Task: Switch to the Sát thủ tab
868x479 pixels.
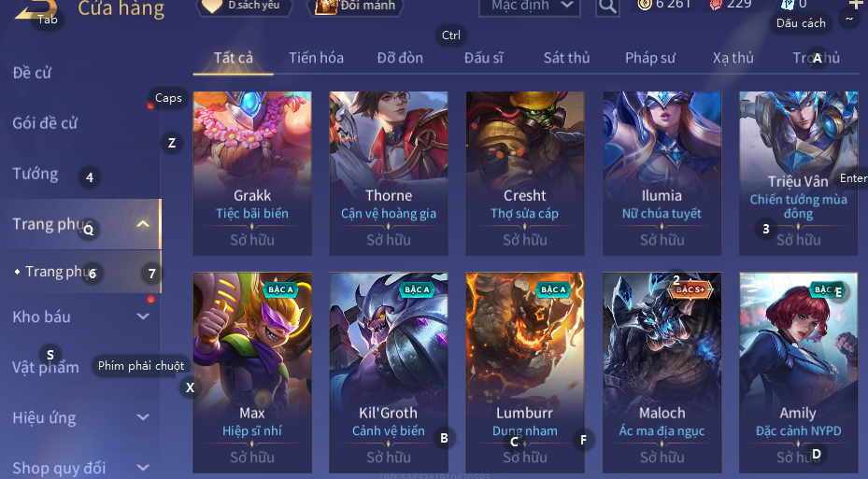Action: click(x=566, y=58)
